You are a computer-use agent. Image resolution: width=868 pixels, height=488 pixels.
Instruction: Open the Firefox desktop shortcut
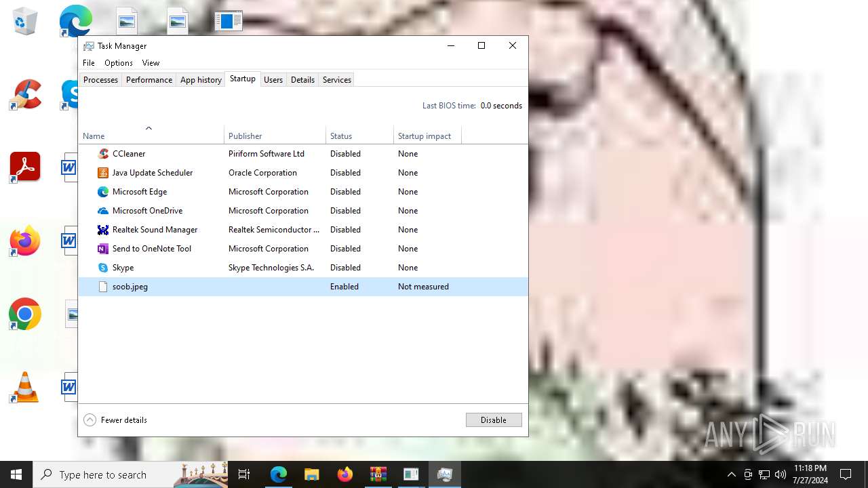(25, 241)
